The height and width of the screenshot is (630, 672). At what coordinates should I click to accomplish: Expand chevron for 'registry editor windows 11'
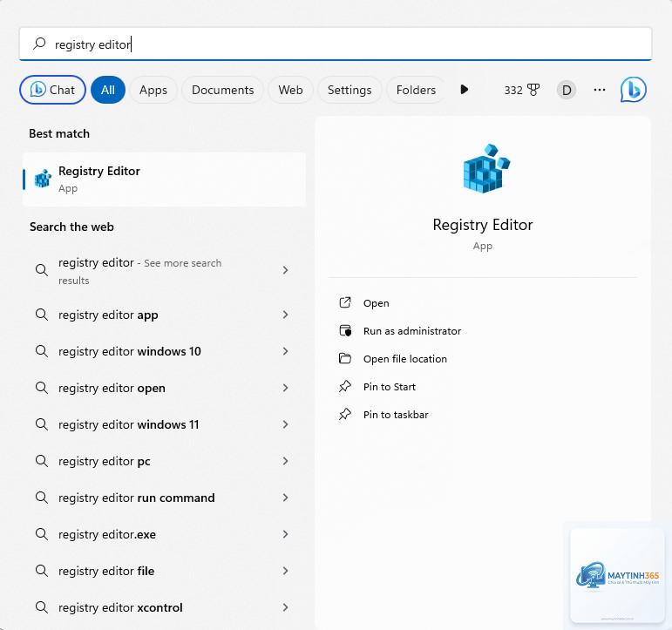coord(285,424)
